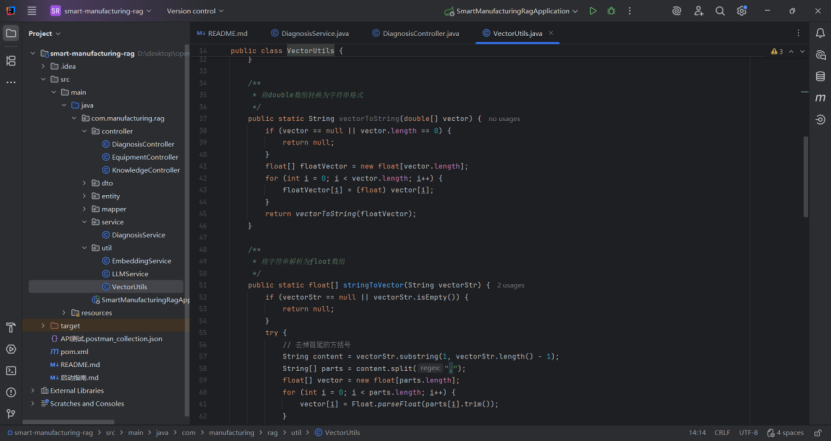This screenshot has height=442, width=831.
Task: Expand the .idea folder
Action: click(x=43, y=66)
